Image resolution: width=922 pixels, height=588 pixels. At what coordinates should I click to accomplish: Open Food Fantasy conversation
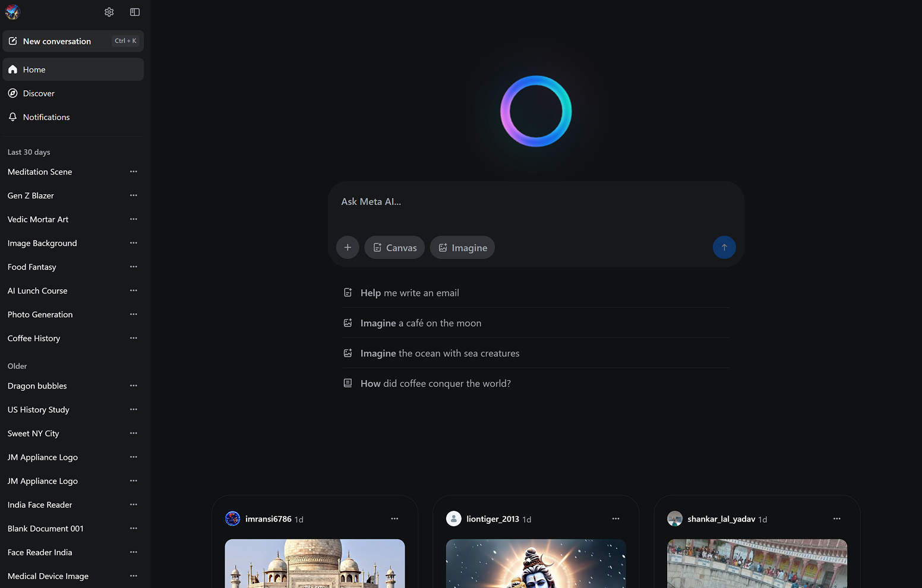(32, 267)
